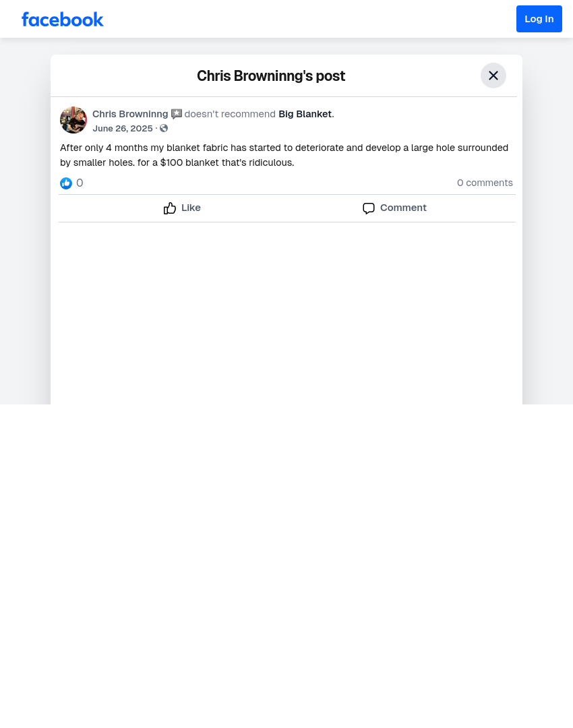Click the recommendation star badge icon
This screenshot has height=728, width=573.
tap(177, 114)
